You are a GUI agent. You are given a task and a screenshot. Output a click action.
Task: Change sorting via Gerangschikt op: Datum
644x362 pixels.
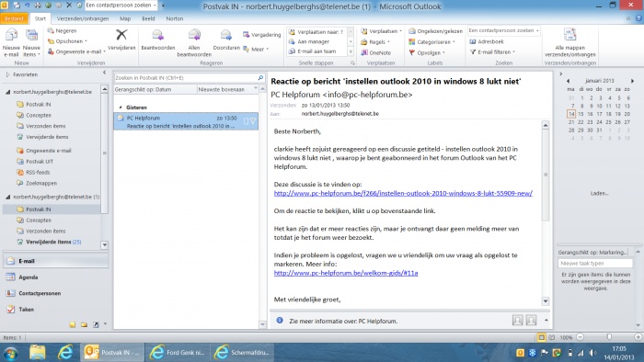click(x=155, y=89)
